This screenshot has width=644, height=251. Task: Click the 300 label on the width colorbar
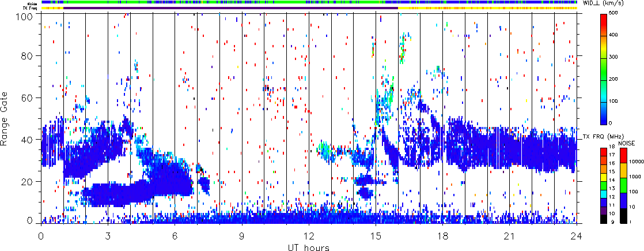[x=615, y=58]
